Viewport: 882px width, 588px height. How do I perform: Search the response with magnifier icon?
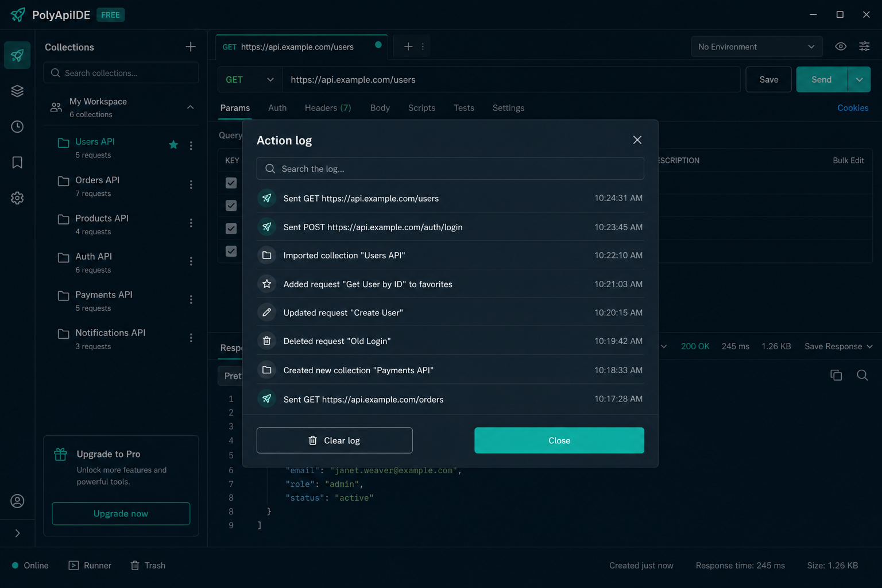pyautogui.click(x=862, y=375)
